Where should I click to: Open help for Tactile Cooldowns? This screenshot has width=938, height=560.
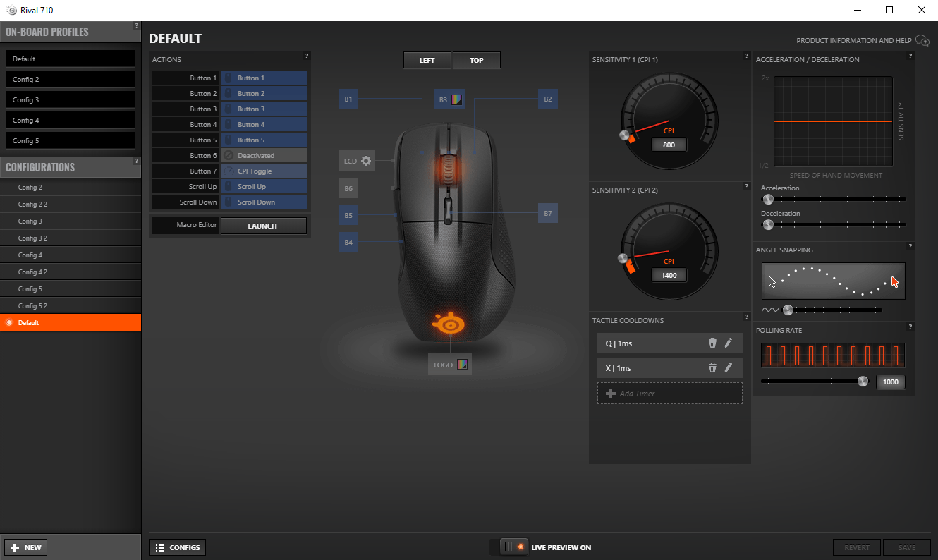coord(746,317)
